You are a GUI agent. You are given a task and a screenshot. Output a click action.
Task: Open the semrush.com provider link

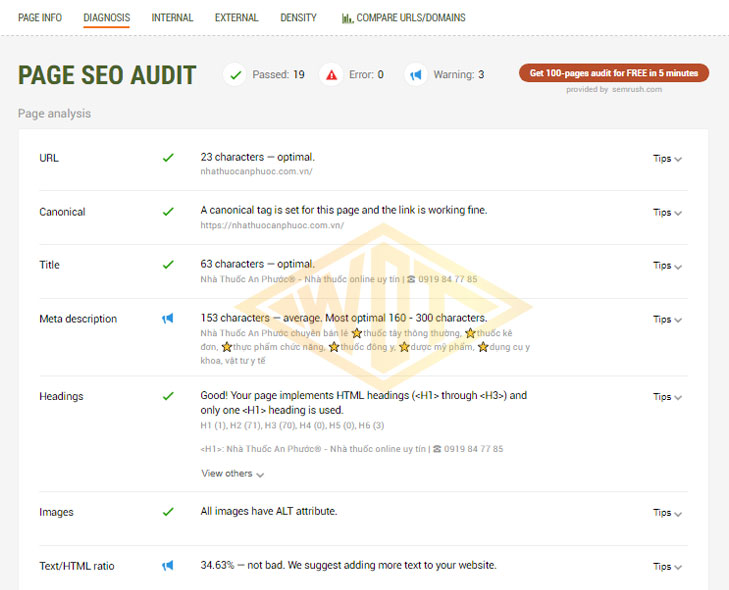point(636,89)
